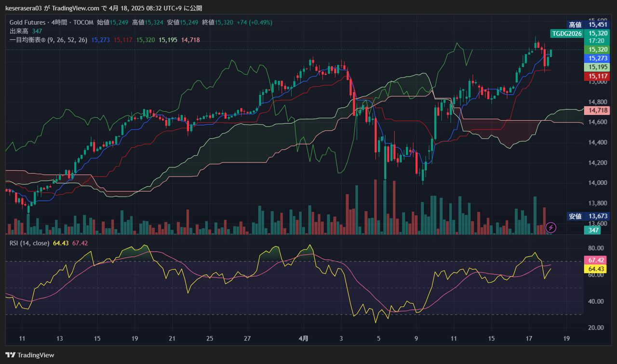Click the pink 14,718 Ichimoku legend value
The width and height of the screenshot is (617, 364).
point(190,40)
